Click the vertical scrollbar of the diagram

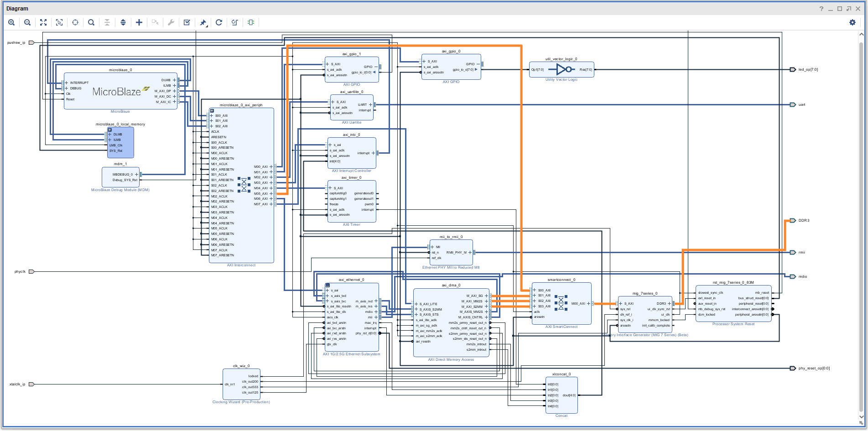861,228
